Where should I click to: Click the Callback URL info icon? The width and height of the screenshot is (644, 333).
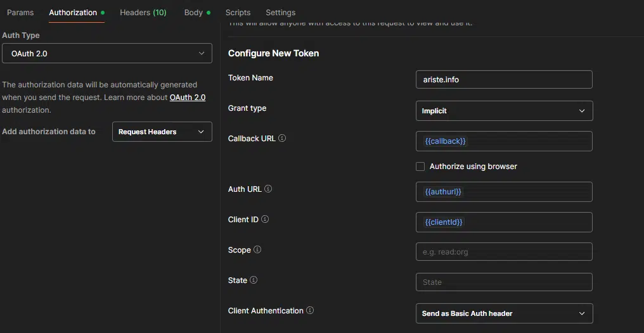tap(282, 138)
